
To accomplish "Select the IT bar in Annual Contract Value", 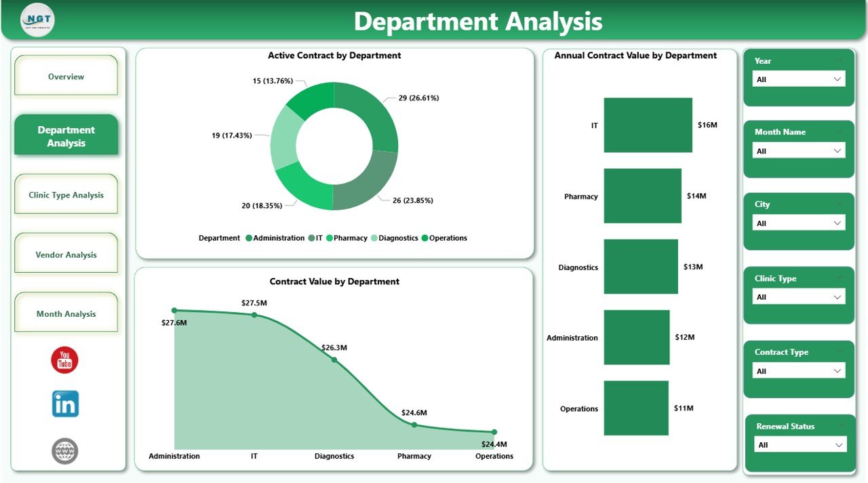I will (648, 125).
